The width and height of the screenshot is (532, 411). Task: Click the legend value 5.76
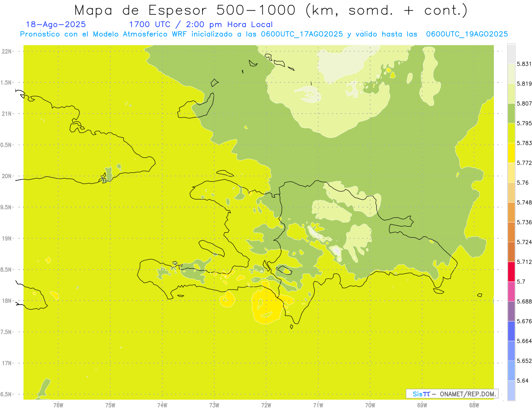click(522, 183)
